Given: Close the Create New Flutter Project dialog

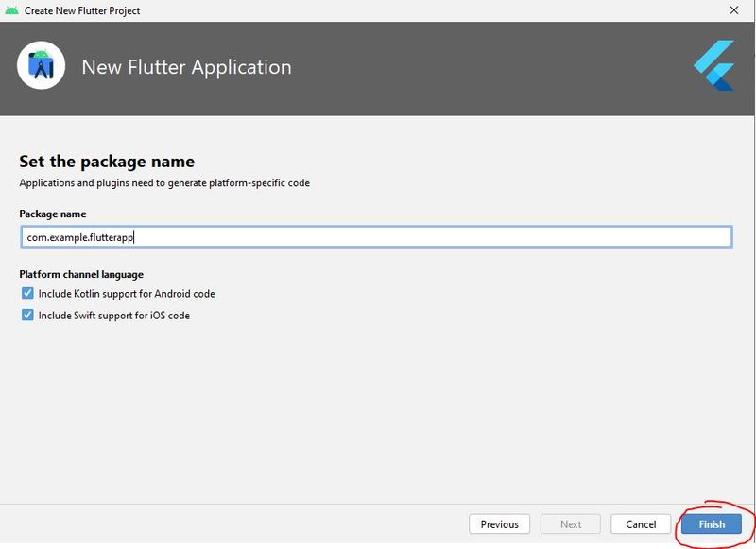Looking at the screenshot, I should 734,10.
